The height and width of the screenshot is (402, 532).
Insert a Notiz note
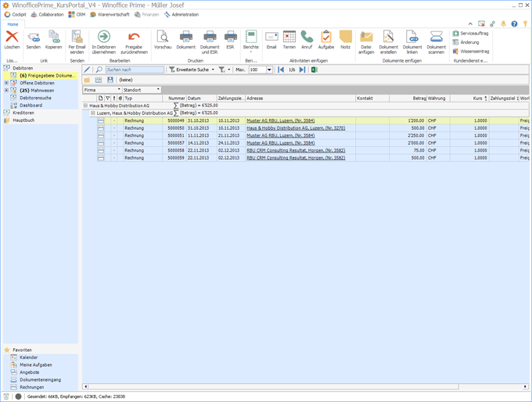tap(345, 40)
